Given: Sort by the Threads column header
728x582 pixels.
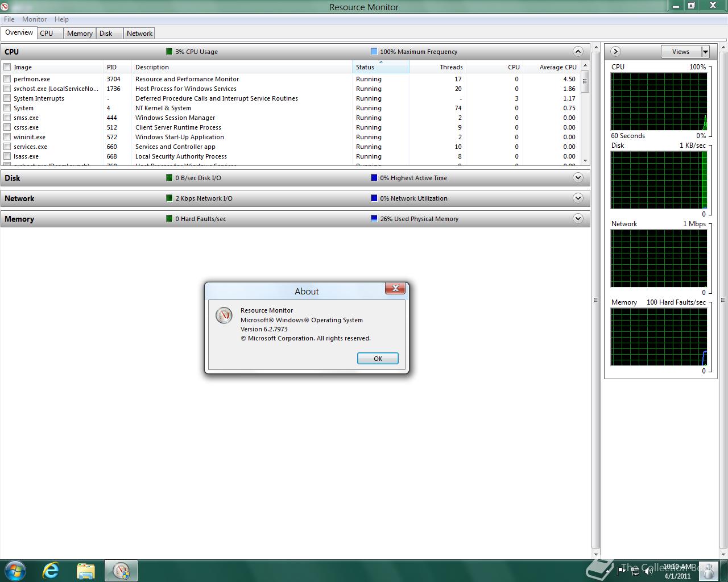Looking at the screenshot, I should (x=437, y=67).
